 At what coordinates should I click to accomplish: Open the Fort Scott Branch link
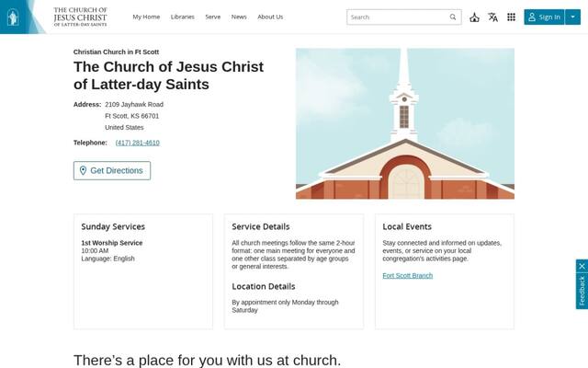pyautogui.click(x=408, y=276)
